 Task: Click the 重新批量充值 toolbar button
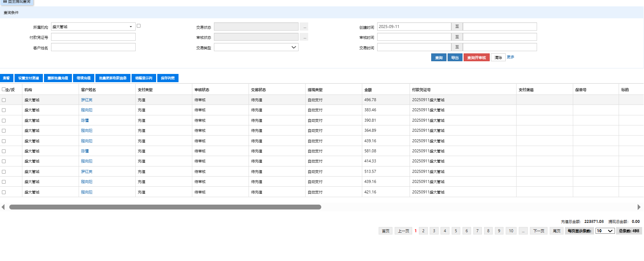pyautogui.click(x=58, y=78)
